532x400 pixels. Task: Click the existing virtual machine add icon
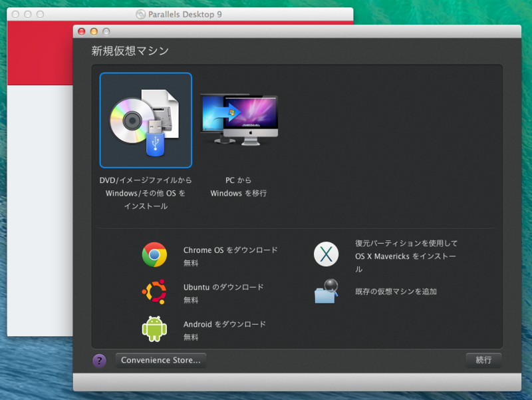(x=326, y=291)
